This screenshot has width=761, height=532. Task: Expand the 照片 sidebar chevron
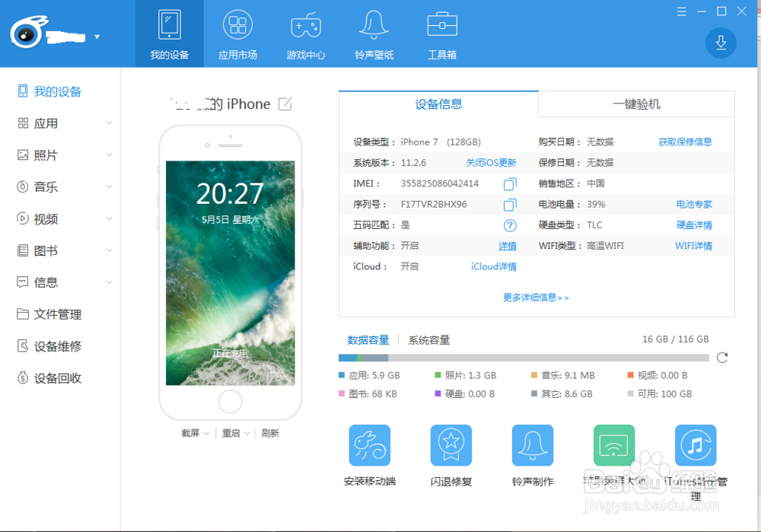point(109,155)
